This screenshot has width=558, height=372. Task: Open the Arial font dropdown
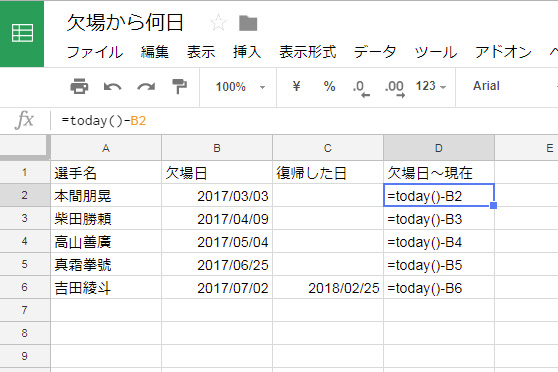(x=486, y=86)
